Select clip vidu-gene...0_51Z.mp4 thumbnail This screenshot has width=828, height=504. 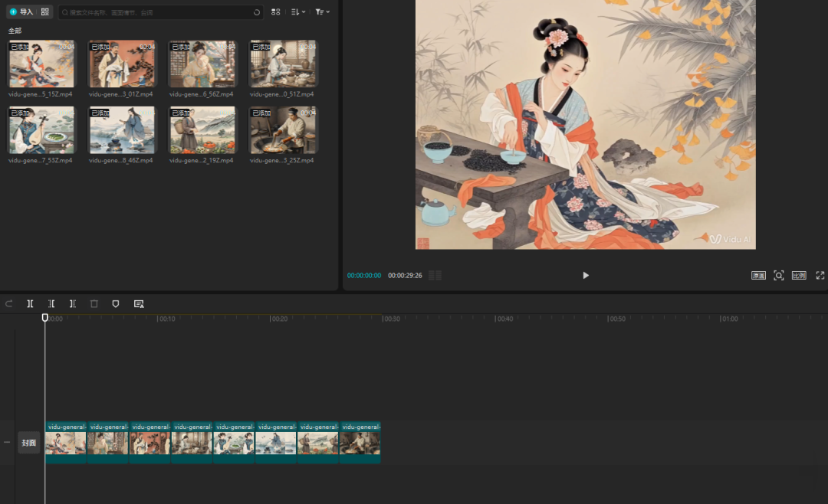[282, 64]
